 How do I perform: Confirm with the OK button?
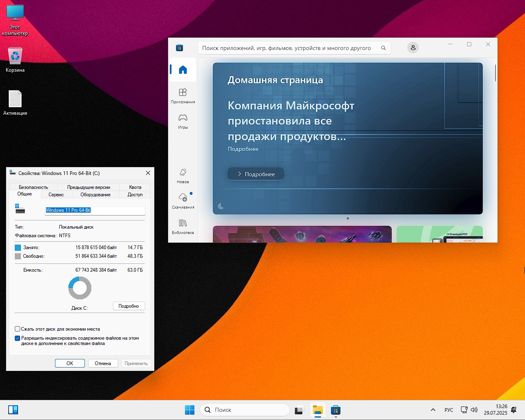(x=70, y=363)
